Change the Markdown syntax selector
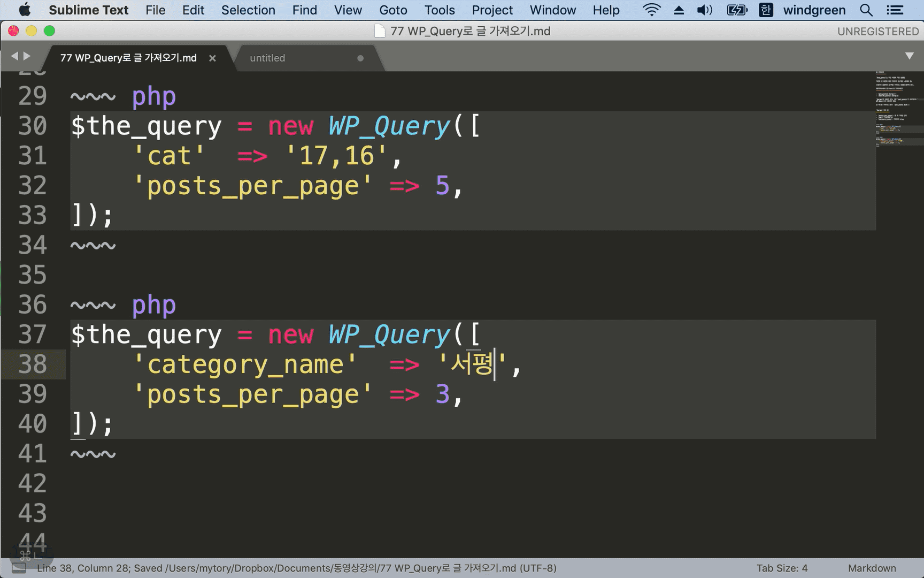The height and width of the screenshot is (578, 924). click(872, 568)
